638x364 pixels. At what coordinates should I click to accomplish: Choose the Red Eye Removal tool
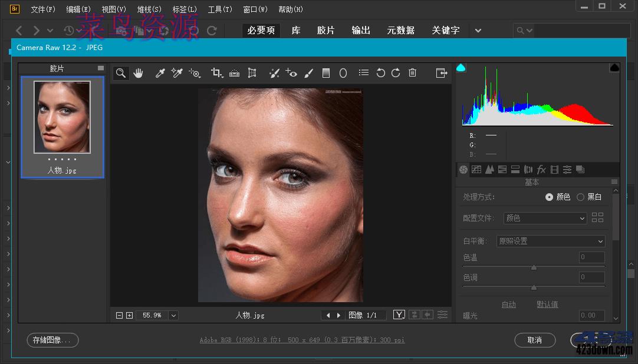click(x=291, y=73)
